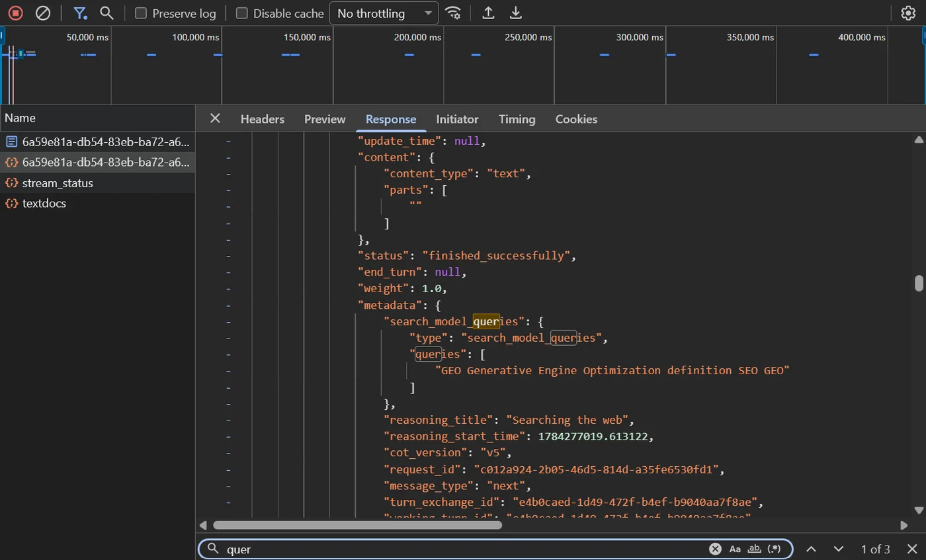Toggle regular expression search

[774, 549]
